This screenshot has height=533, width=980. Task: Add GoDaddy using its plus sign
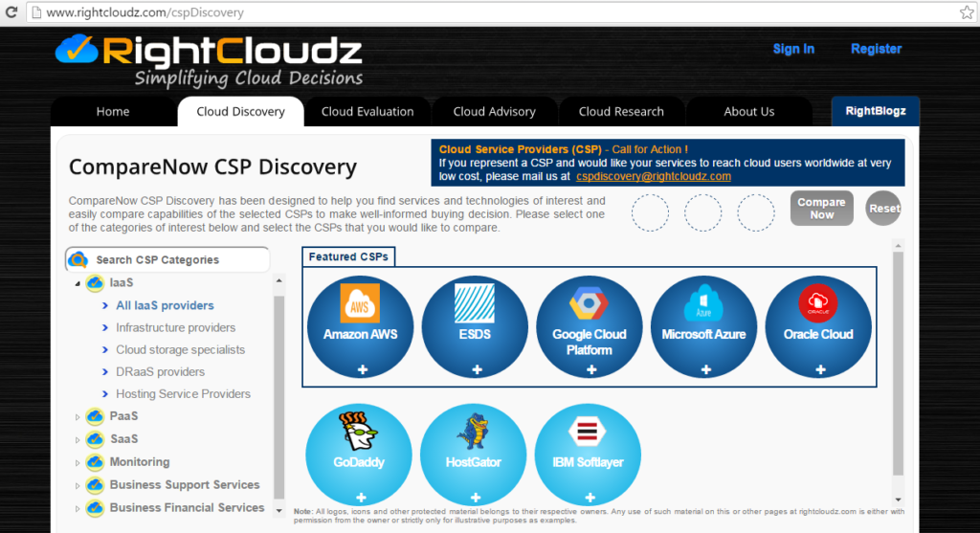[x=361, y=498]
